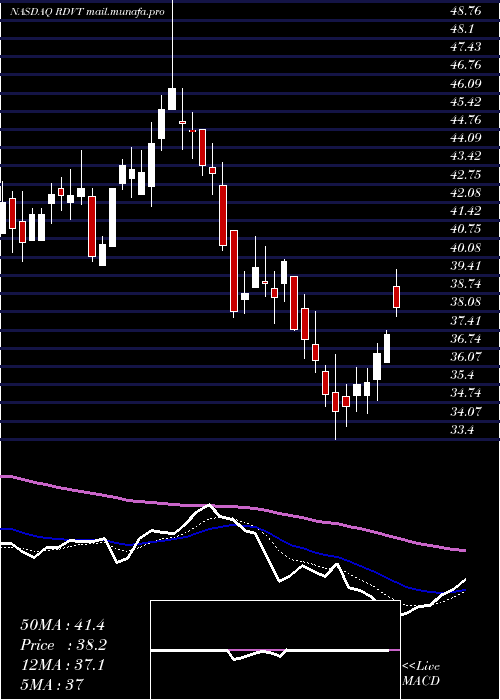Click the 48.76 price axis label
Screen dimensions: 500x700
click(x=465, y=11)
